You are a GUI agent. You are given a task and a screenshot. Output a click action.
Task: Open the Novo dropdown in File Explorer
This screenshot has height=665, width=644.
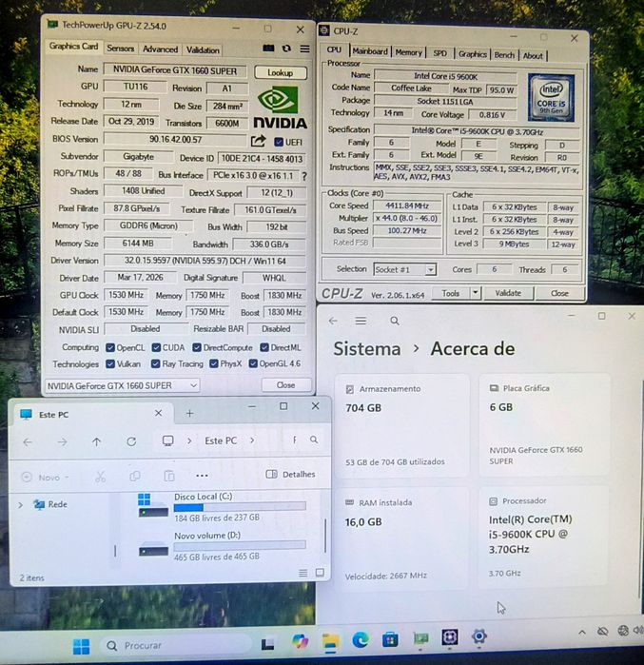(46, 478)
